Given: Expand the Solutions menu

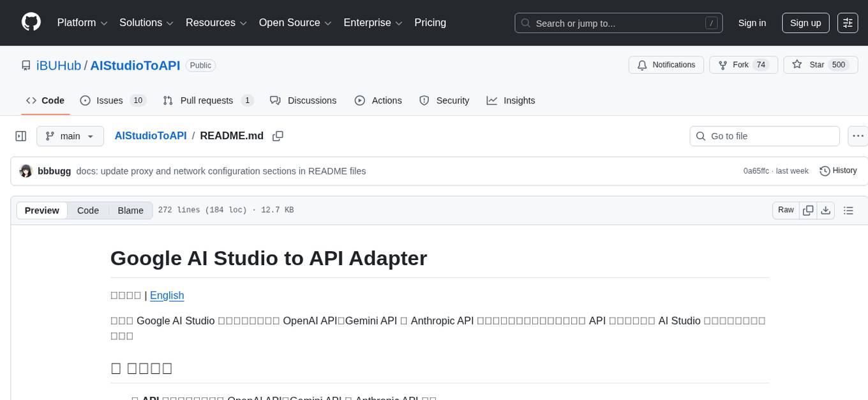Looking at the screenshot, I should pyautogui.click(x=146, y=22).
